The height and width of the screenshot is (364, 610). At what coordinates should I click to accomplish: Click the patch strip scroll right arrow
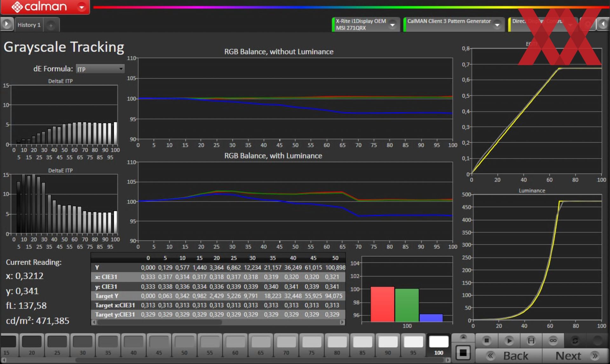coord(448,360)
